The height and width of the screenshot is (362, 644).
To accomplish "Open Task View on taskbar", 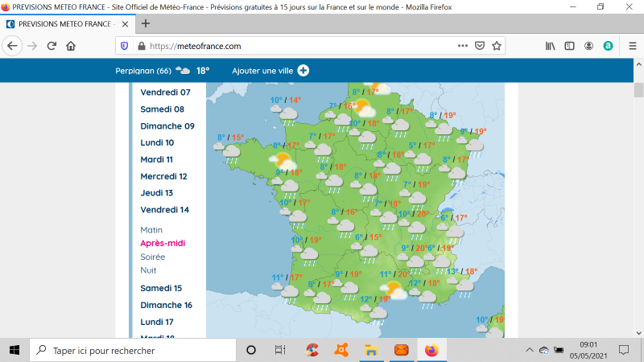I will (280, 350).
